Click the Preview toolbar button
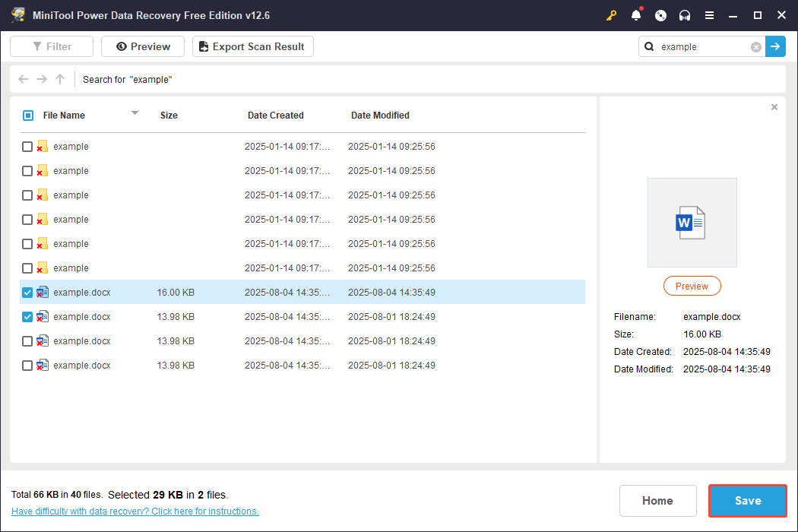This screenshot has height=532, width=798. click(x=143, y=46)
